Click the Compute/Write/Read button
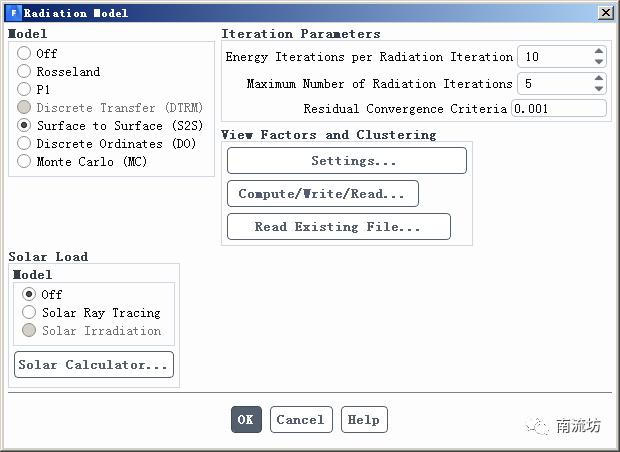620x452 pixels. [x=322, y=194]
